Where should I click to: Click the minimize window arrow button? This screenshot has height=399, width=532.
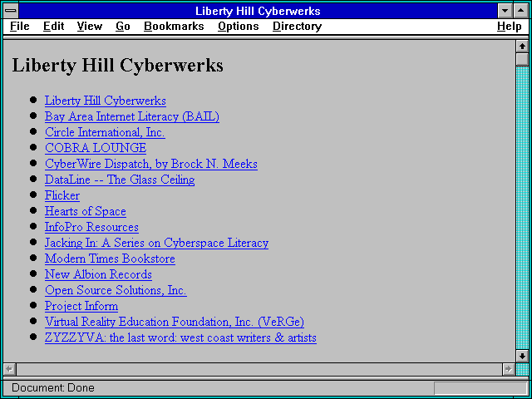505,11
